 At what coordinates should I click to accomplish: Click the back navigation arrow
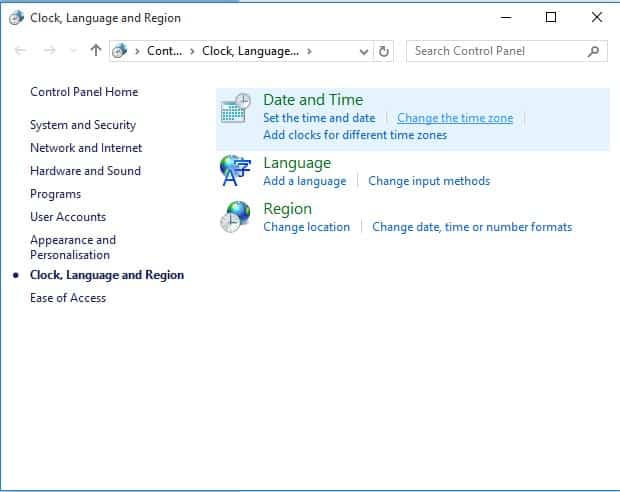20,50
